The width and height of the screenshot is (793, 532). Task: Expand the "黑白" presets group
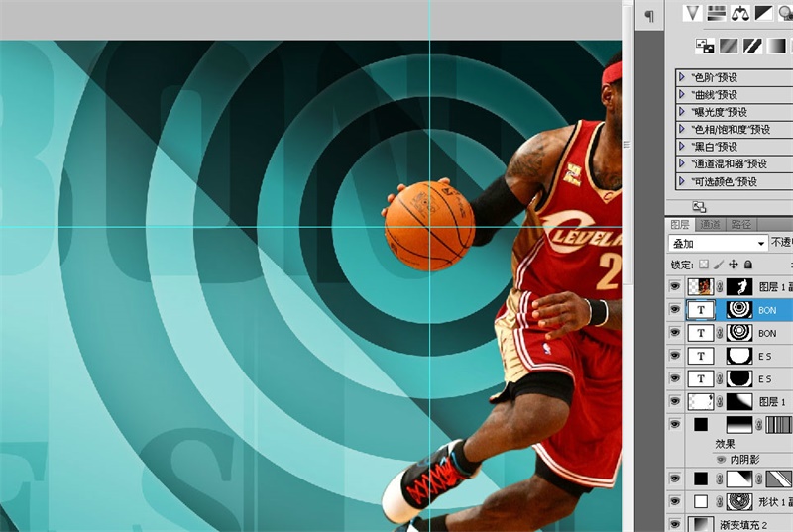682,147
